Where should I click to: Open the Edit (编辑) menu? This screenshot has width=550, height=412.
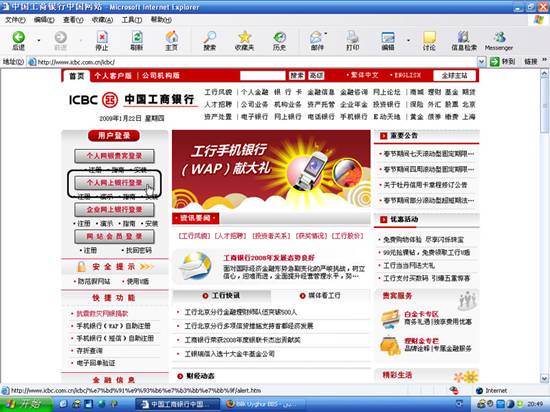click(44, 20)
